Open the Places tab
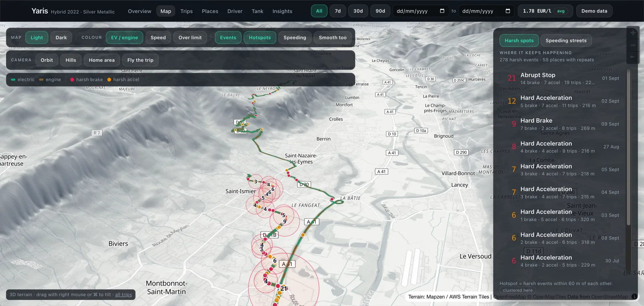The width and height of the screenshot is (644, 306). [210, 11]
